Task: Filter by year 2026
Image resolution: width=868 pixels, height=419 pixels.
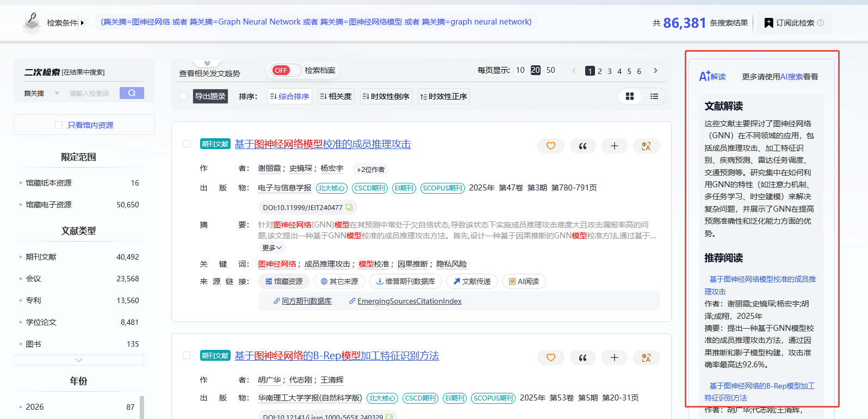Action: click(35, 407)
